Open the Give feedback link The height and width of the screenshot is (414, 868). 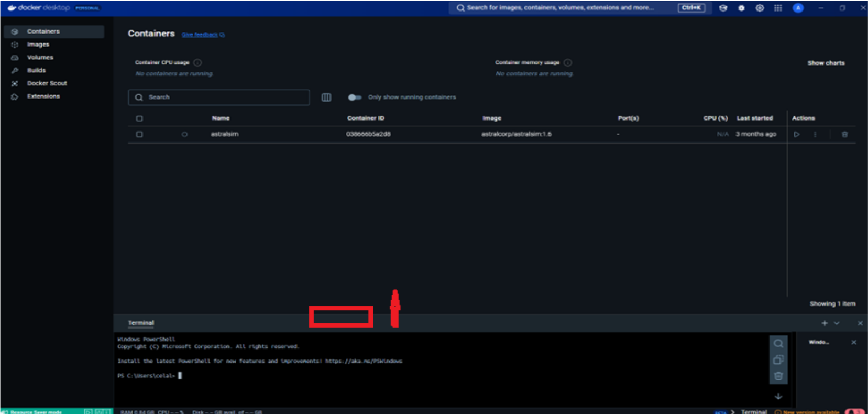[x=203, y=35]
